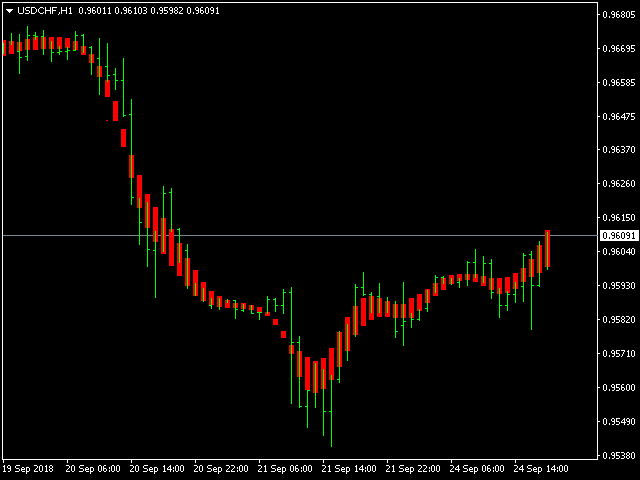The image size is (640, 480).
Task: Click the OHLC values 0.96011 0.96103 0.95982 0.96091
Action: (x=149, y=11)
